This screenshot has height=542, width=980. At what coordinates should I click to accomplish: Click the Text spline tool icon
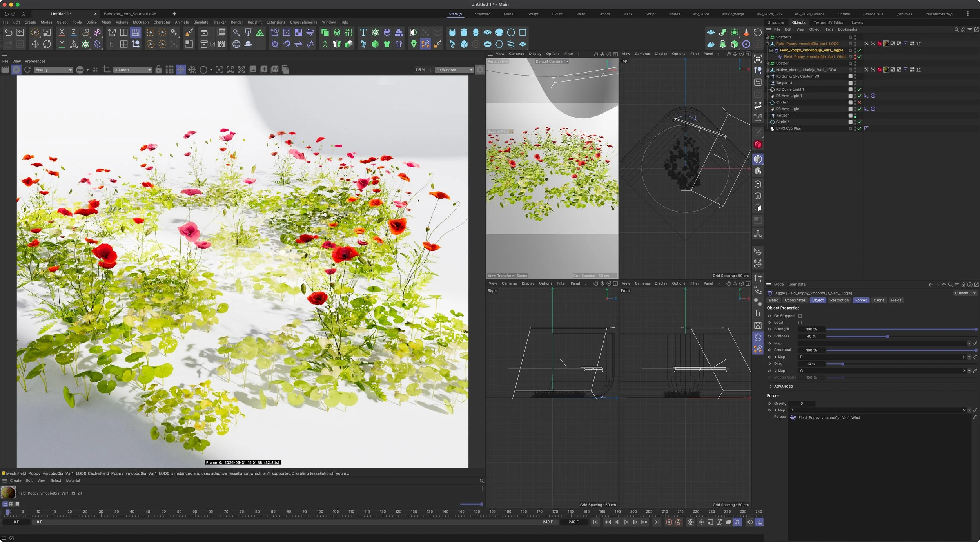tap(363, 33)
